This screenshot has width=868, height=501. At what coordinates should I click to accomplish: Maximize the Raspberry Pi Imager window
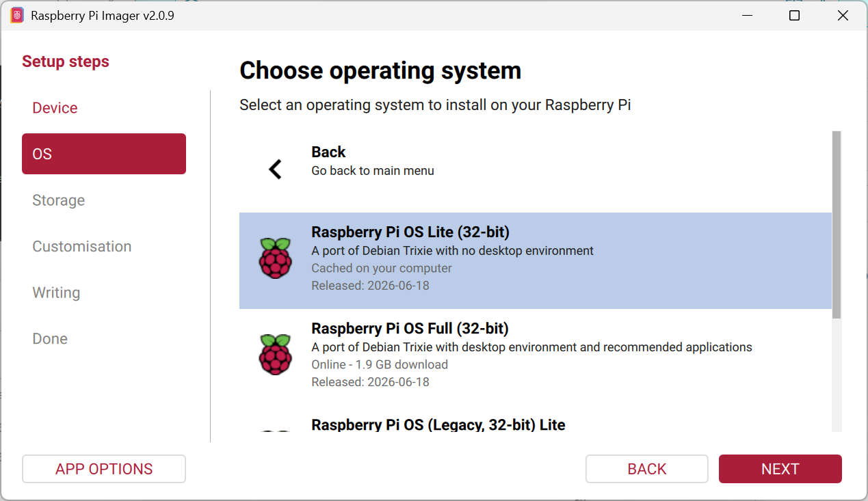point(794,15)
